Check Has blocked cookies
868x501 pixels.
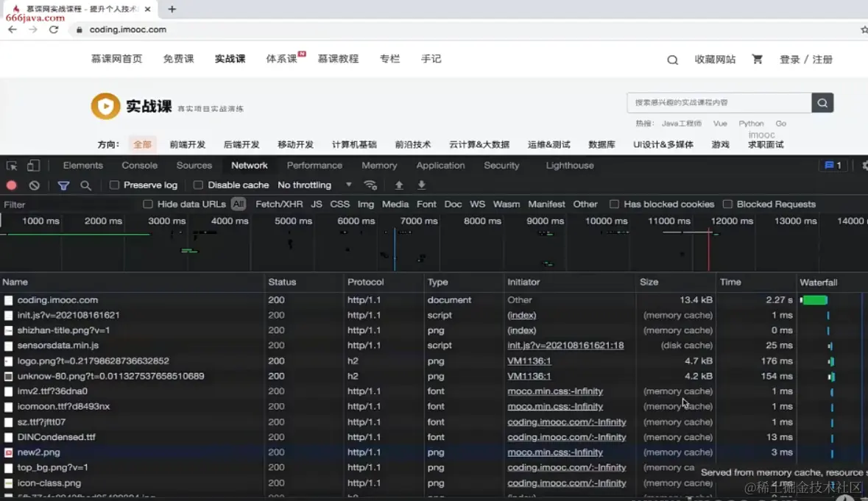click(614, 204)
